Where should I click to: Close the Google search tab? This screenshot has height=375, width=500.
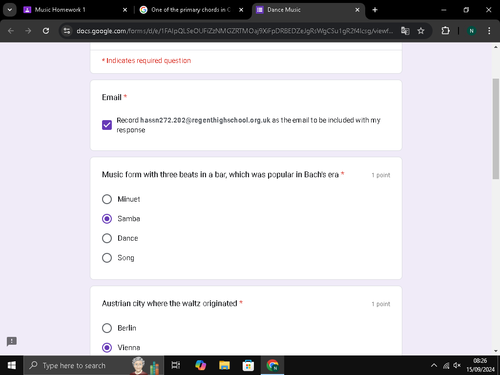point(241,10)
